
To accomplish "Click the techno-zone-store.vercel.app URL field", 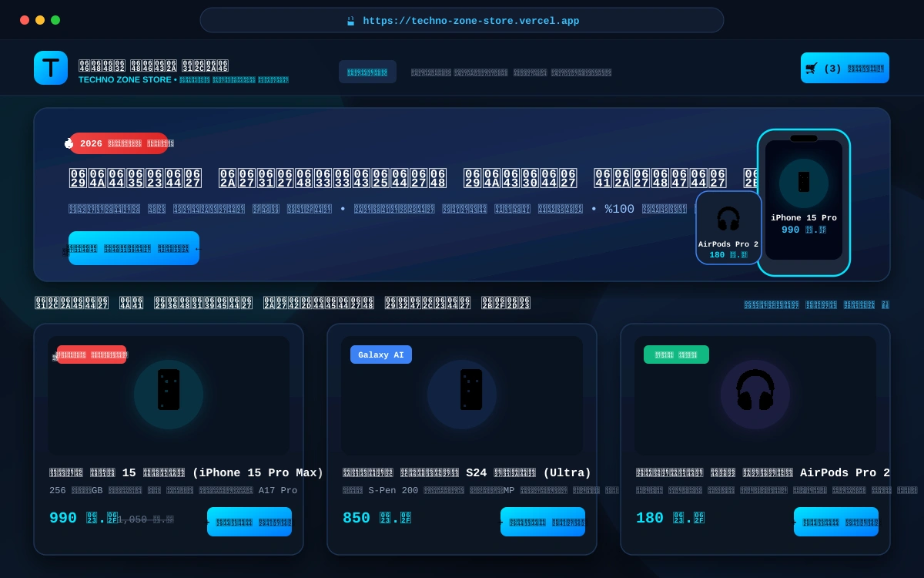I will (x=462, y=20).
